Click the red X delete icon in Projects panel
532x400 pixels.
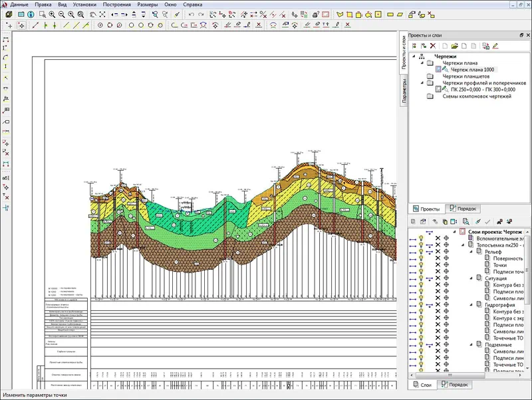coord(434,46)
